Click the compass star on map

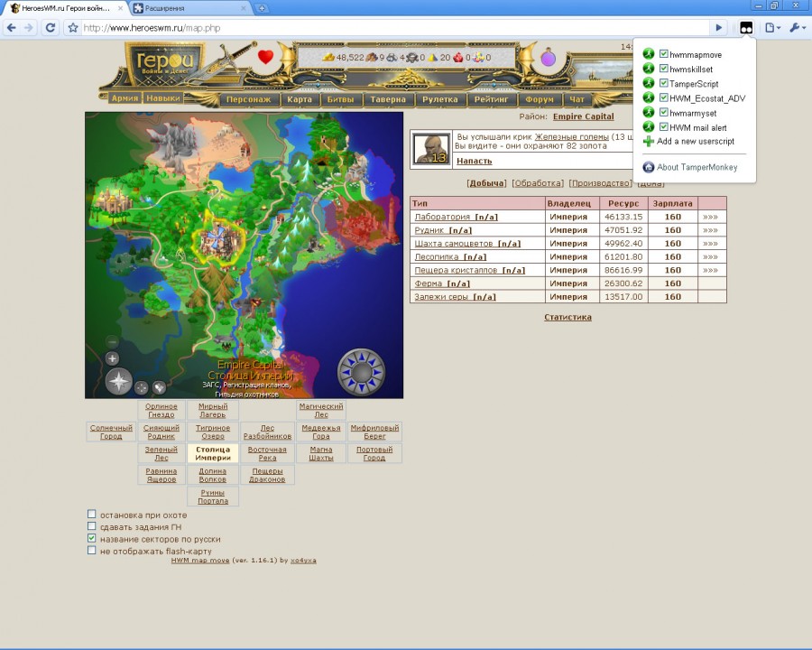pos(118,382)
